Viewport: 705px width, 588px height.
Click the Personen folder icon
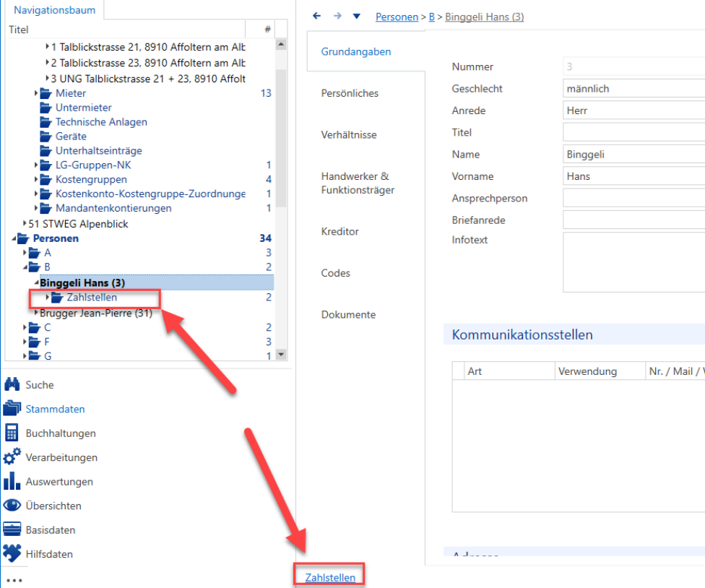(23, 238)
